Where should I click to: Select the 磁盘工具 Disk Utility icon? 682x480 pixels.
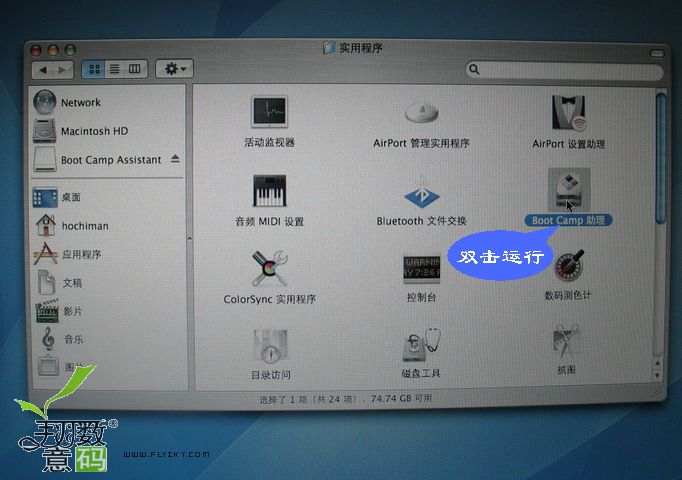(421, 346)
